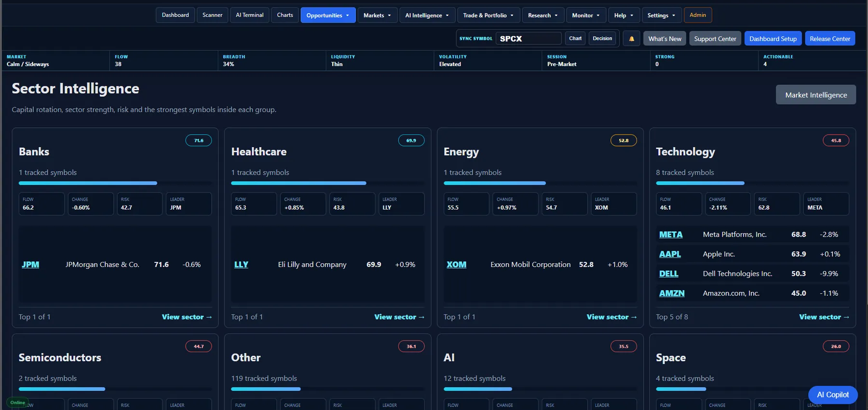Click the Technology CHANGE -2.11% tile
Viewport: 868px width, 410px height.
[x=728, y=204]
